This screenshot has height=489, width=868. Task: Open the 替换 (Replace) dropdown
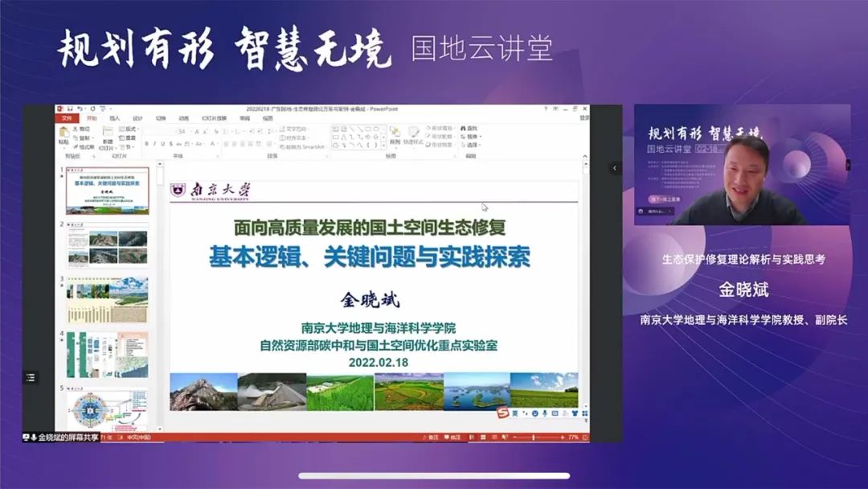(471, 137)
